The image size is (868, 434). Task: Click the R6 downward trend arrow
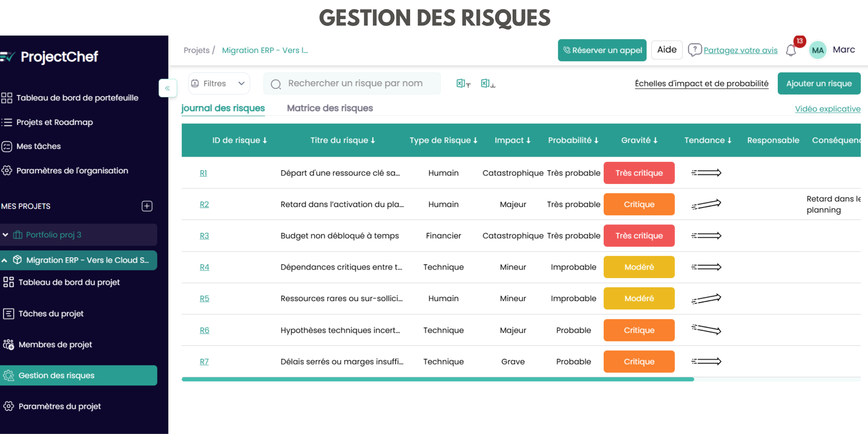point(706,330)
